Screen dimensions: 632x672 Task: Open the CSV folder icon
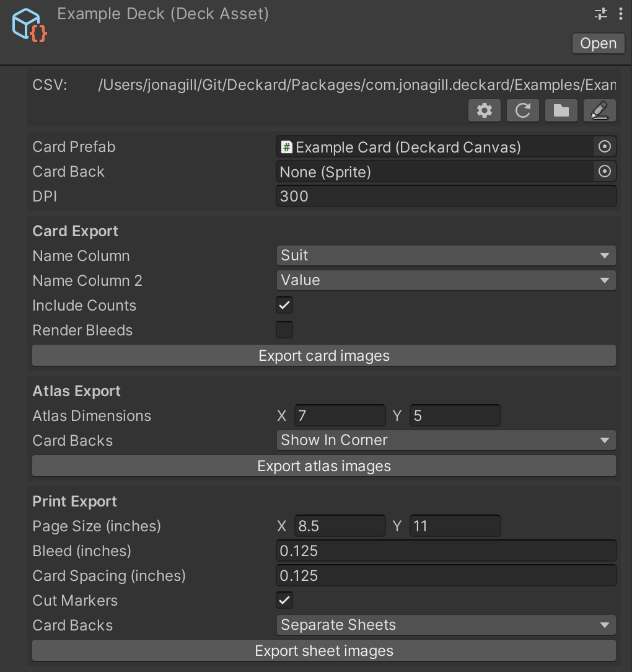point(561,110)
